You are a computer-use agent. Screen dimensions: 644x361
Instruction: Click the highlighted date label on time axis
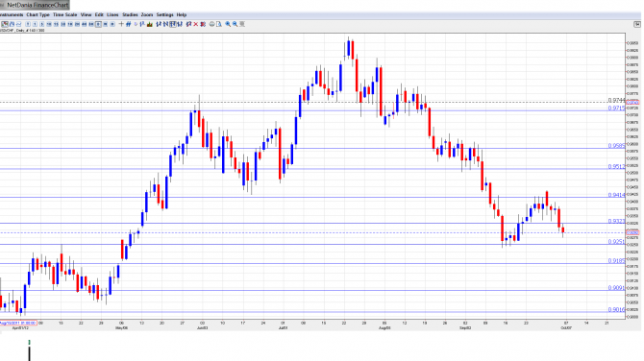18,324
